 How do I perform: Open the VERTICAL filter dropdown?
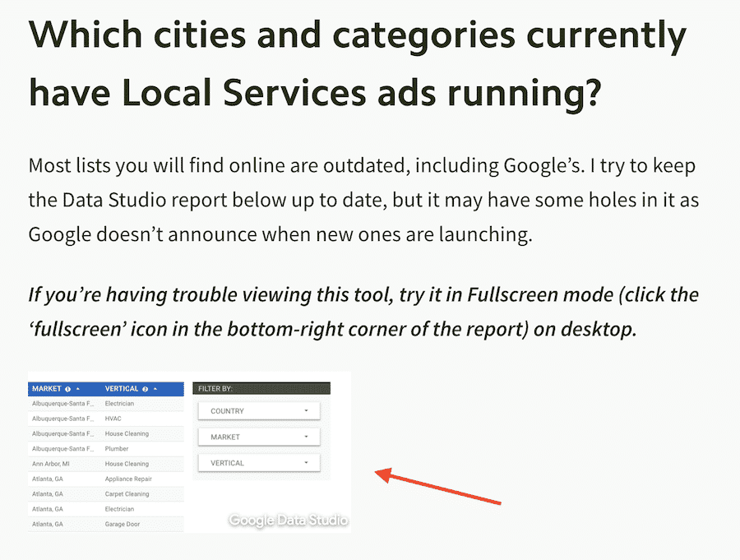259,463
